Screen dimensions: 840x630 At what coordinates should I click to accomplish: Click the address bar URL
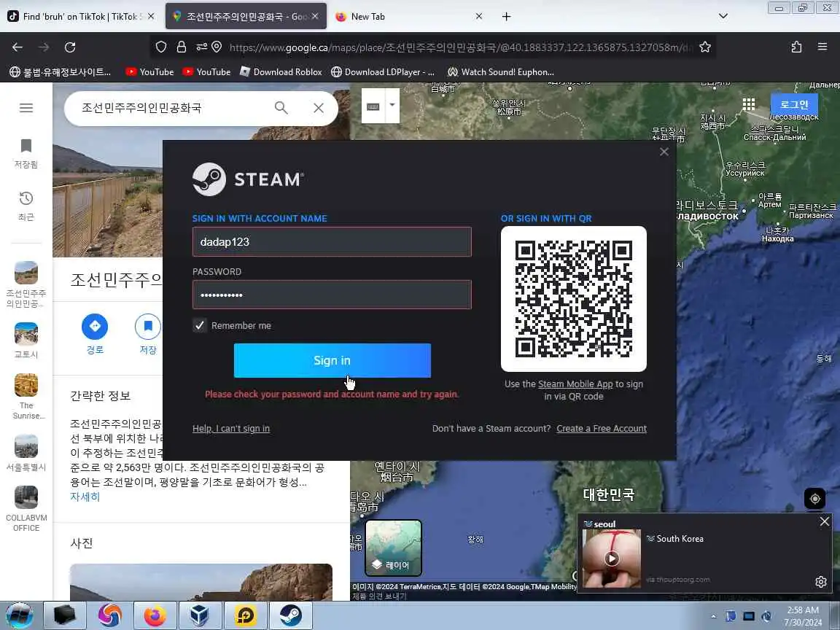click(461, 47)
